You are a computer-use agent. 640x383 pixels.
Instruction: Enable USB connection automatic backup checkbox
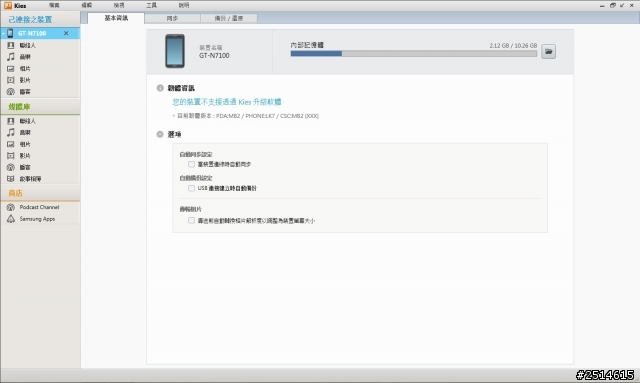coord(191,188)
